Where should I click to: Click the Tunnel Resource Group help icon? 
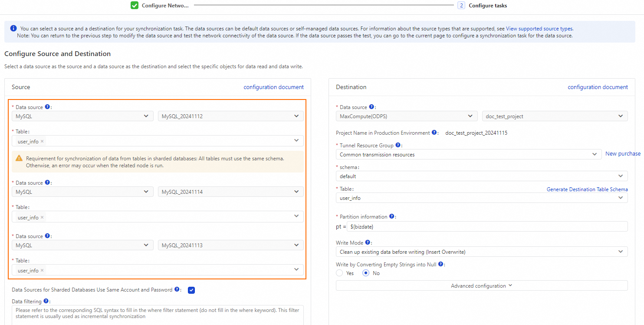pos(398,145)
